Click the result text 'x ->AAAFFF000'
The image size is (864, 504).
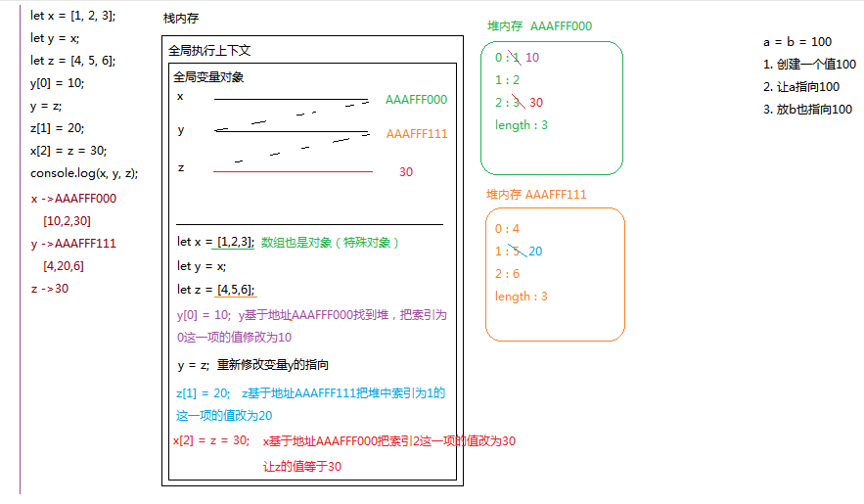73,199
